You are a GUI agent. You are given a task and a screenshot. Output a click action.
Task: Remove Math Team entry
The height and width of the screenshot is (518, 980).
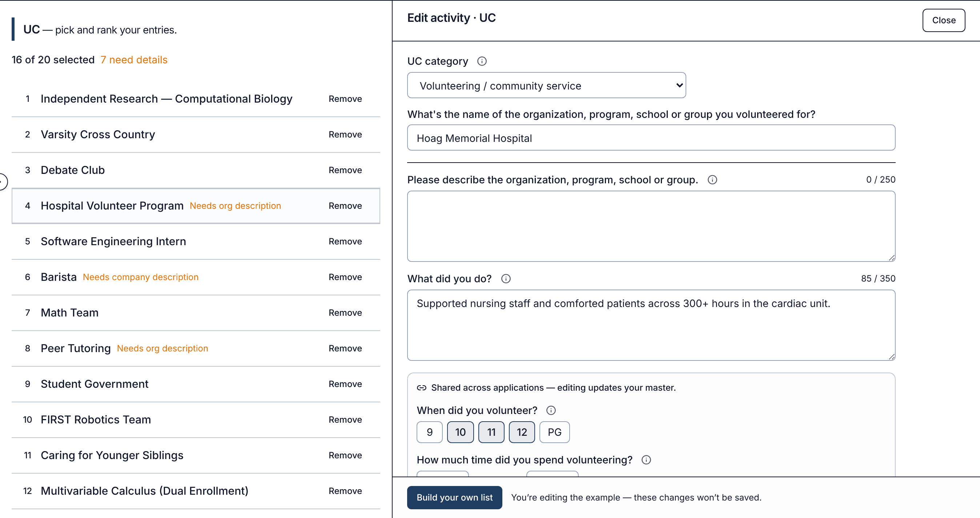tap(345, 313)
